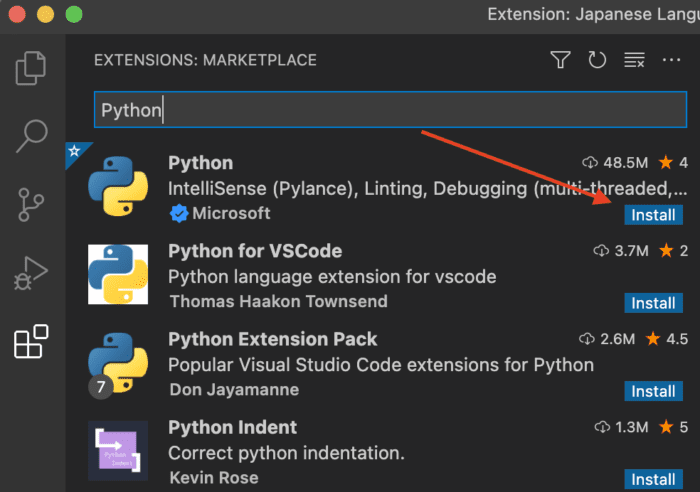Viewport: 700px width, 492px height.
Task: Click the star rating of 4.5
Action: (667, 339)
